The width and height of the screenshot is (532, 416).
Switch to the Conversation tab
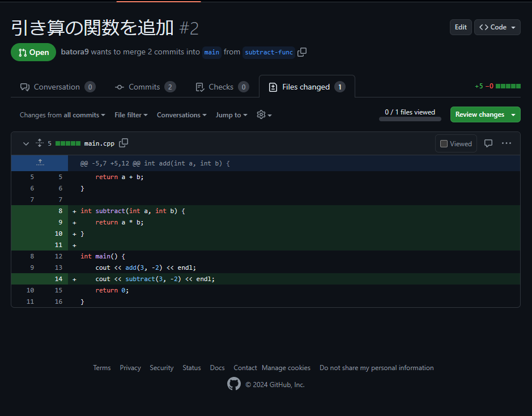pos(57,87)
